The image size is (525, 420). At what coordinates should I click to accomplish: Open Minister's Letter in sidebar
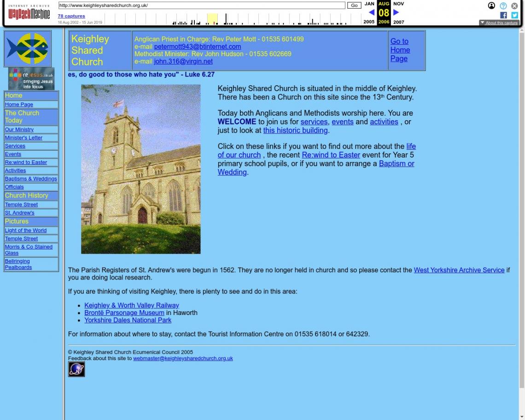23,138
